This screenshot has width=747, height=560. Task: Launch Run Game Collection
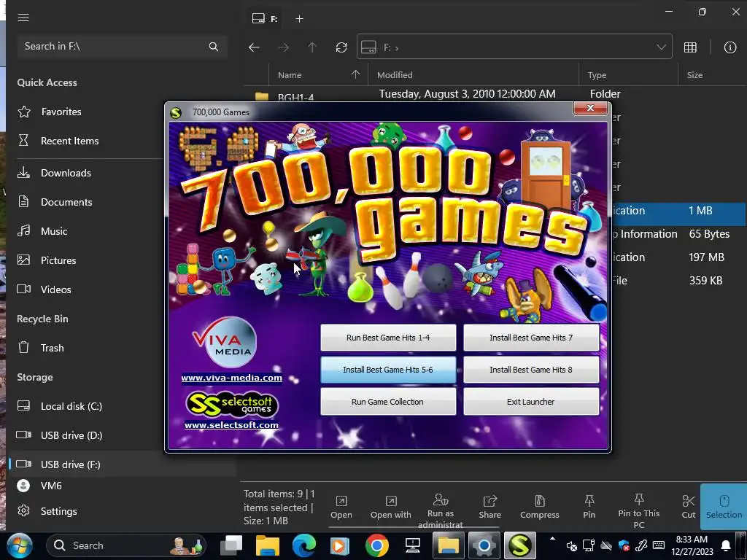click(388, 402)
